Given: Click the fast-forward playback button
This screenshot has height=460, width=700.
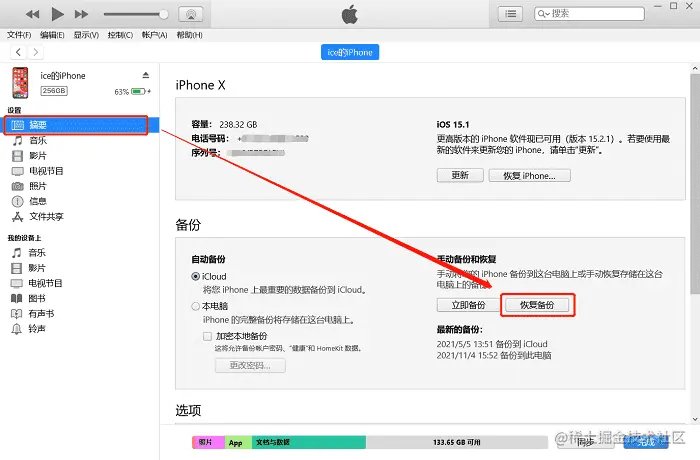Looking at the screenshot, I should coord(81,14).
